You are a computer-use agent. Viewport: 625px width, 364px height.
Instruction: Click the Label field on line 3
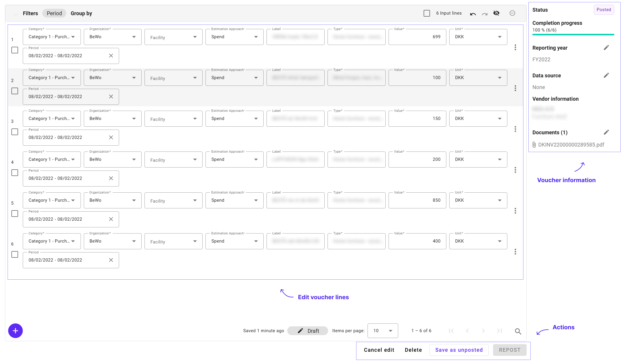295,119
